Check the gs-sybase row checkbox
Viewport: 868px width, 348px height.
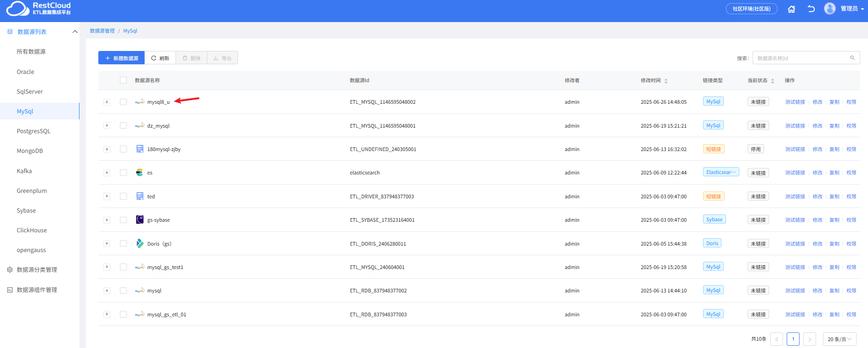coord(123,220)
